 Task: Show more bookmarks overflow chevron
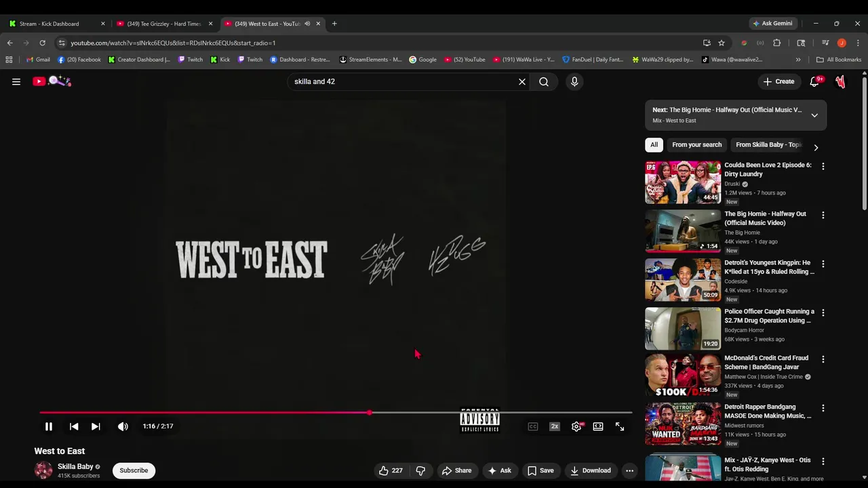[x=798, y=60]
